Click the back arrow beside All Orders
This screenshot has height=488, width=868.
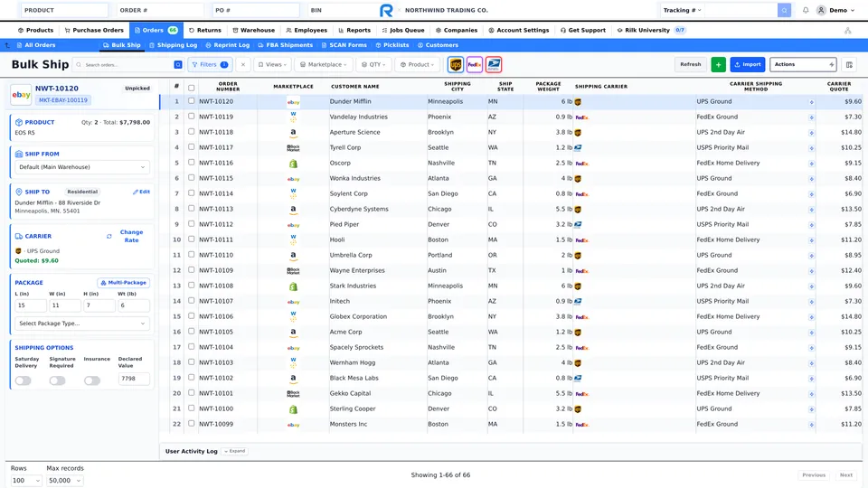(x=7, y=45)
